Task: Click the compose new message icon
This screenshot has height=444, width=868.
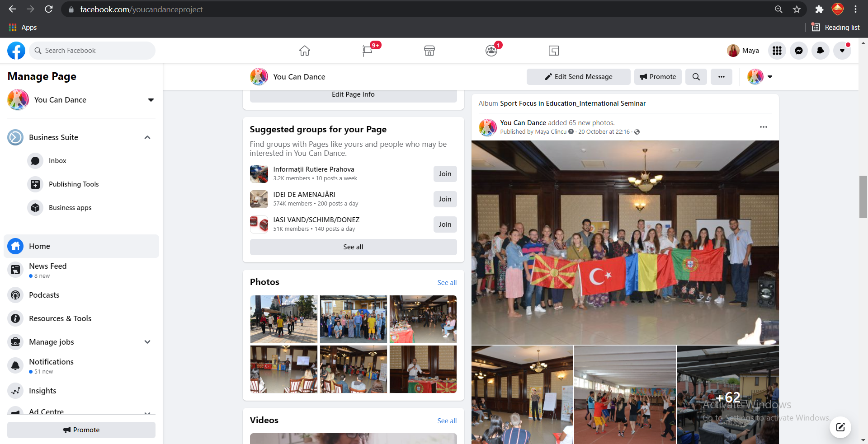Action: (x=840, y=427)
